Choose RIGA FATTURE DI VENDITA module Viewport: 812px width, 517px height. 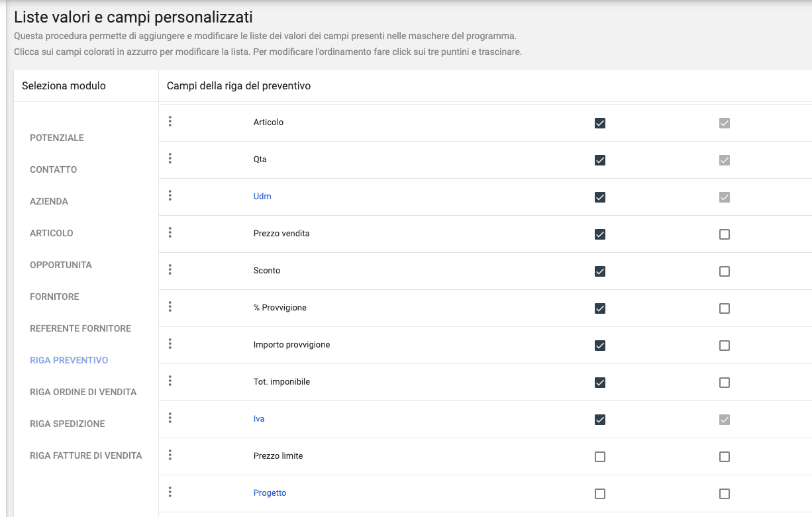(x=85, y=455)
